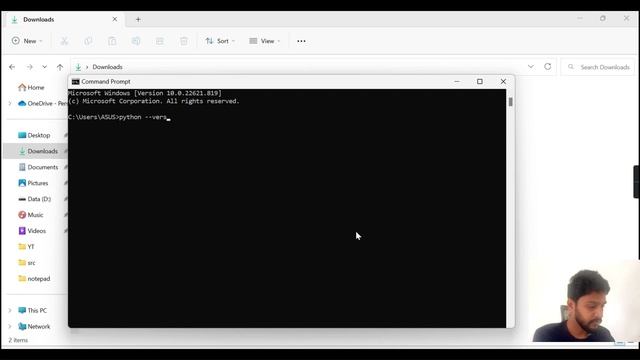Click the Downloads path in address bar
The image size is (640, 360).
pos(107,67)
